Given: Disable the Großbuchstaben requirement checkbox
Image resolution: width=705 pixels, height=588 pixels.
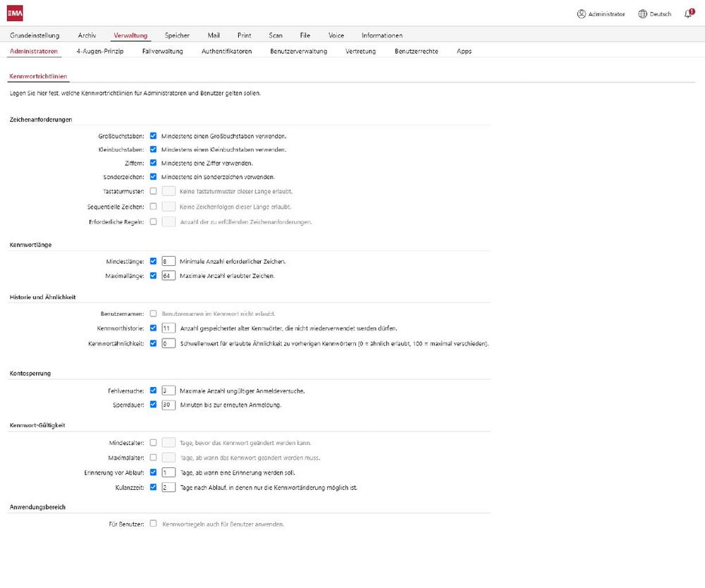Looking at the screenshot, I should click(152, 135).
